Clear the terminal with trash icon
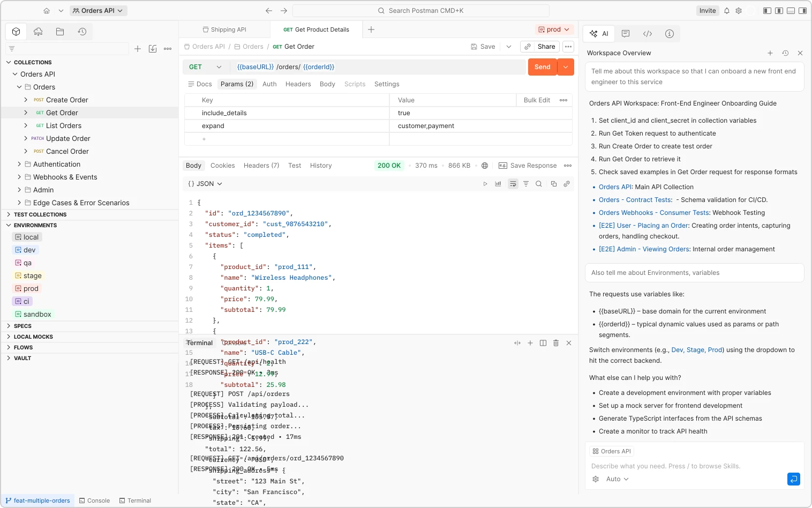The image size is (812, 508). click(x=556, y=343)
